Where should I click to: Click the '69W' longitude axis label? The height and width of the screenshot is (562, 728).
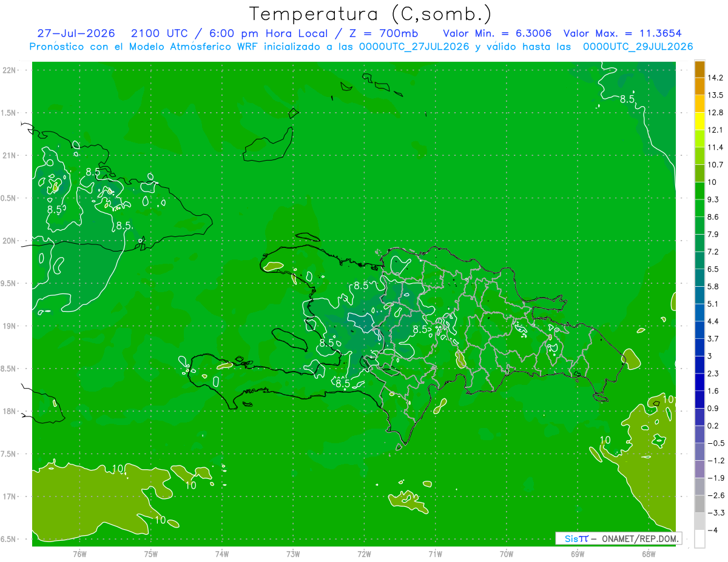click(578, 553)
